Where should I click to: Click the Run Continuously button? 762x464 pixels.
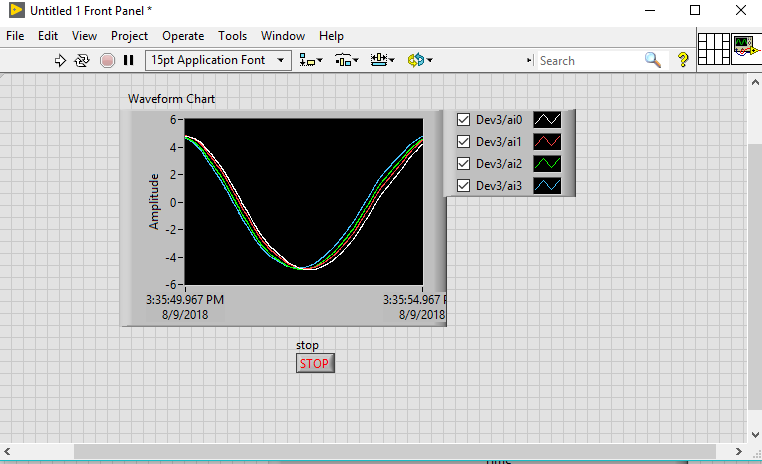(x=82, y=60)
